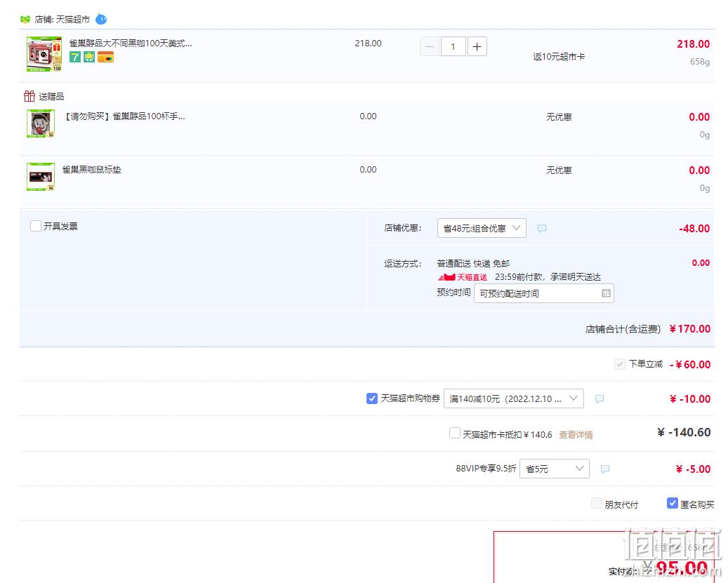
Task: Open the 查看详情 link
Action: 576,434
